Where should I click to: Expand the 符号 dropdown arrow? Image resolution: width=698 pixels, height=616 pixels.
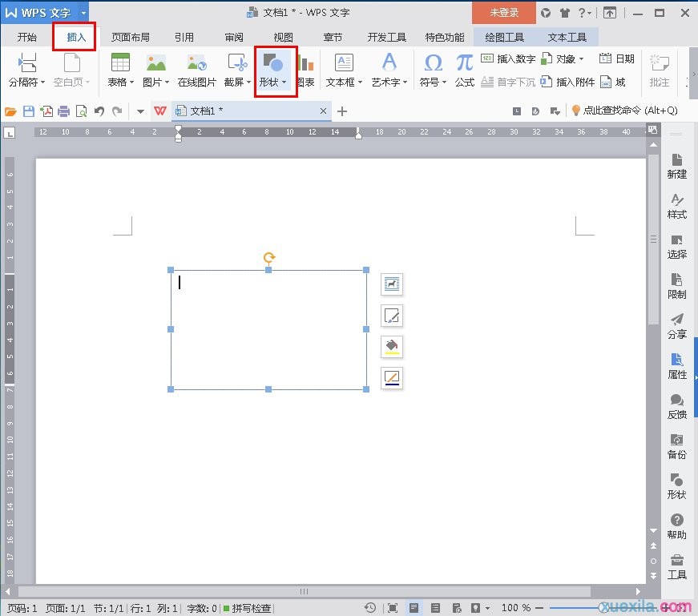click(x=444, y=83)
